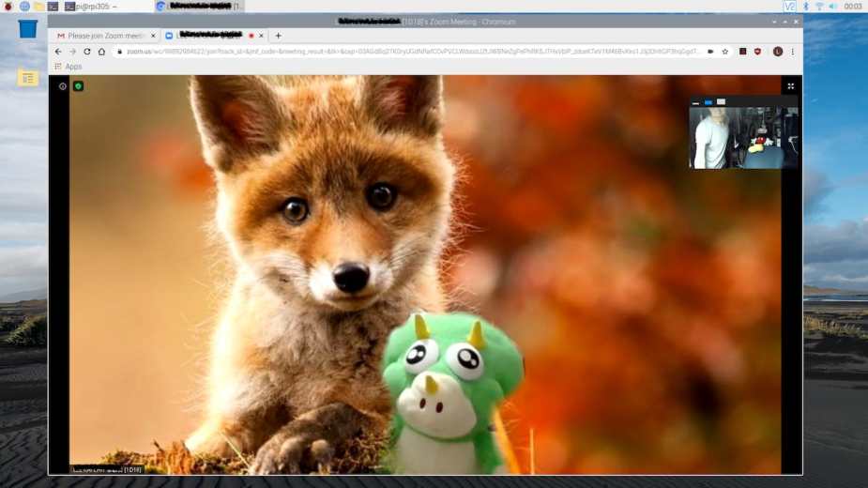This screenshot has width=868, height=488.
Task: Click the Chromium profile avatar
Action: (777, 52)
